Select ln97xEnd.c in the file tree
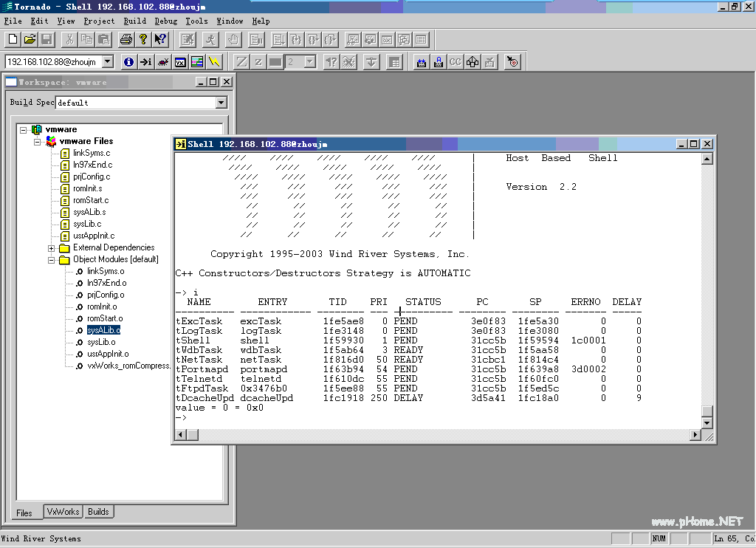 (x=92, y=165)
